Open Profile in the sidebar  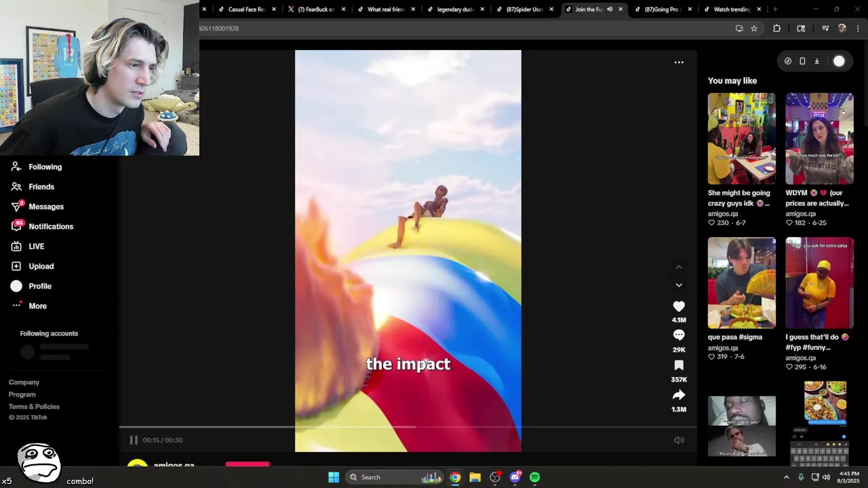(40, 286)
